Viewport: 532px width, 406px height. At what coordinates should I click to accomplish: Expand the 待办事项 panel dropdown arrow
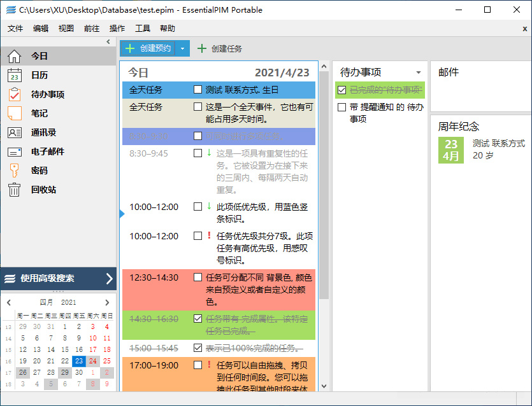click(x=419, y=72)
